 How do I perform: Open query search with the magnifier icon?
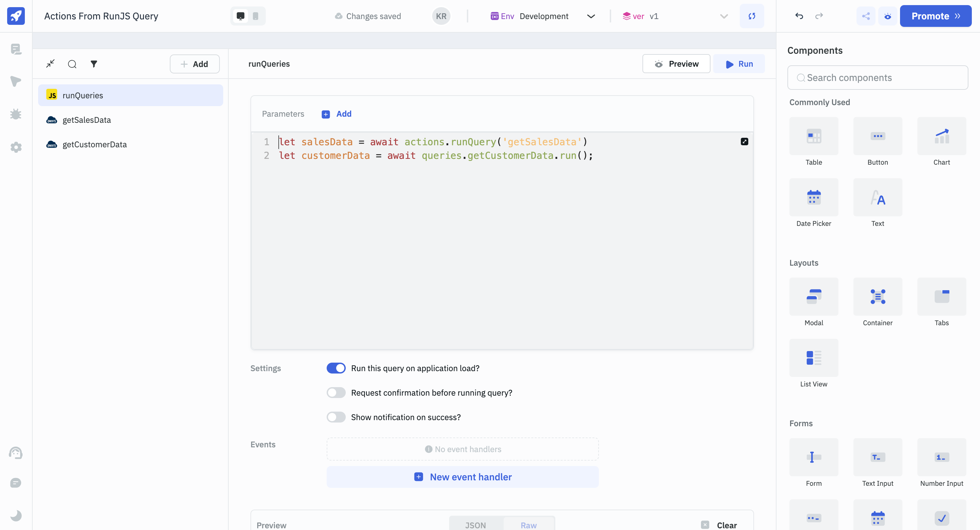[x=72, y=64]
